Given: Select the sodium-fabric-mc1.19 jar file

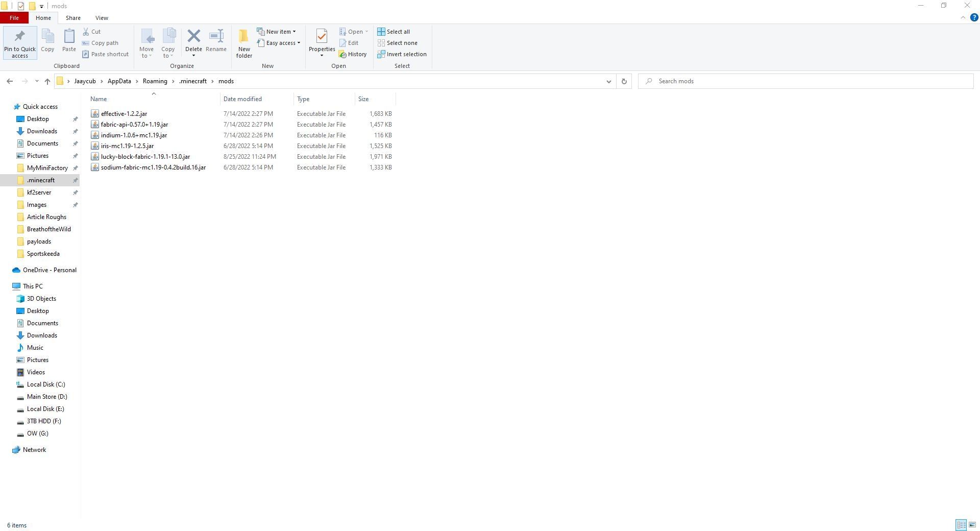Looking at the screenshot, I should (x=153, y=167).
